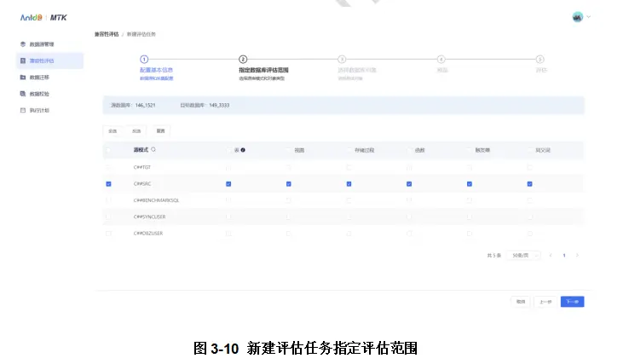
Task: Click the 兼容性评估 breadcrumb link
Action: click(107, 34)
